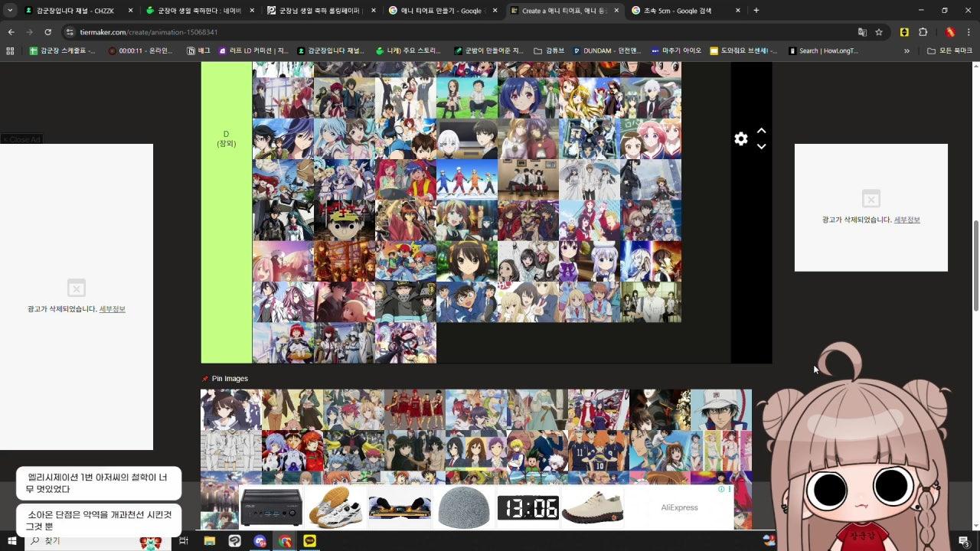Open the browser extensions puzzle icon
The image size is (980, 551).
(923, 32)
